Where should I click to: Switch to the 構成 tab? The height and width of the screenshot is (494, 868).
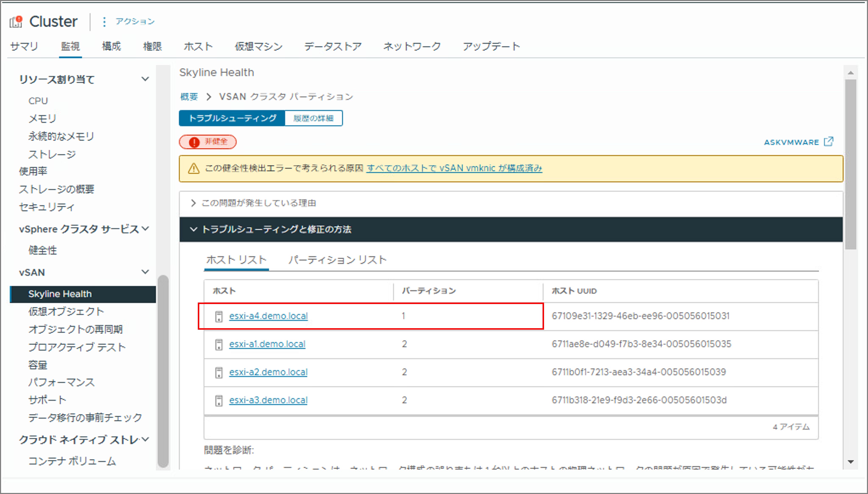pos(111,46)
